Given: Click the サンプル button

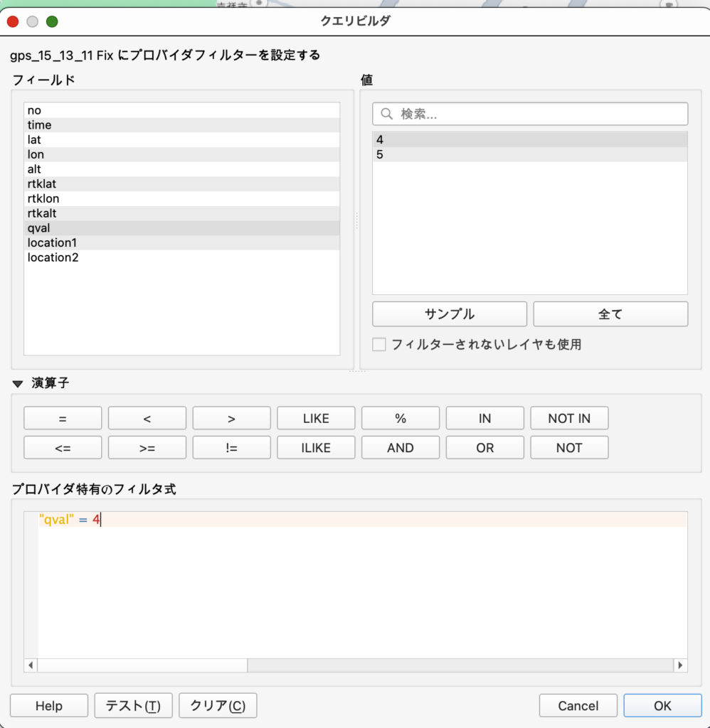Looking at the screenshot, I should [x=450, y=314].
